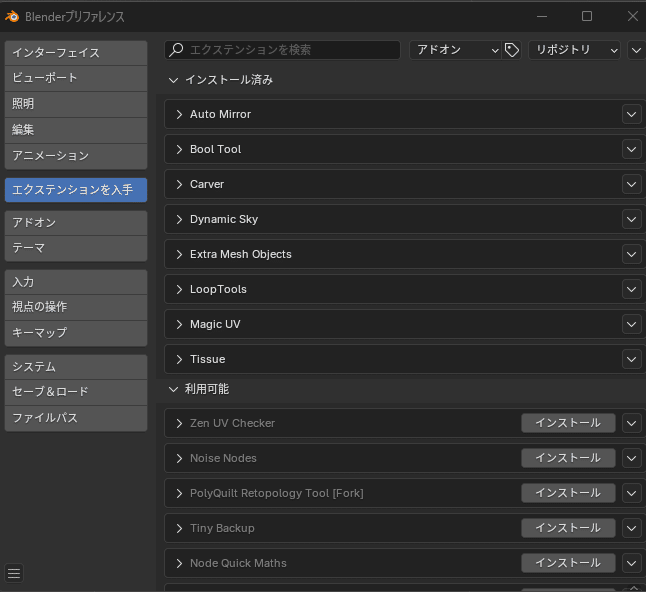Open the 照明 preferences tab
The height and width of the screenshot is (592, 646).
(76, 104)
